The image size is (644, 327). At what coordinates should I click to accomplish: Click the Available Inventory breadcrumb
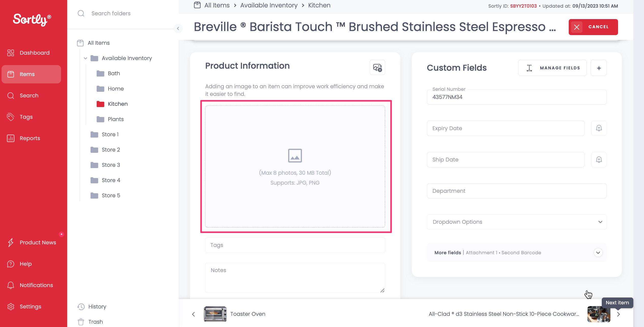[x=269, y=5]
